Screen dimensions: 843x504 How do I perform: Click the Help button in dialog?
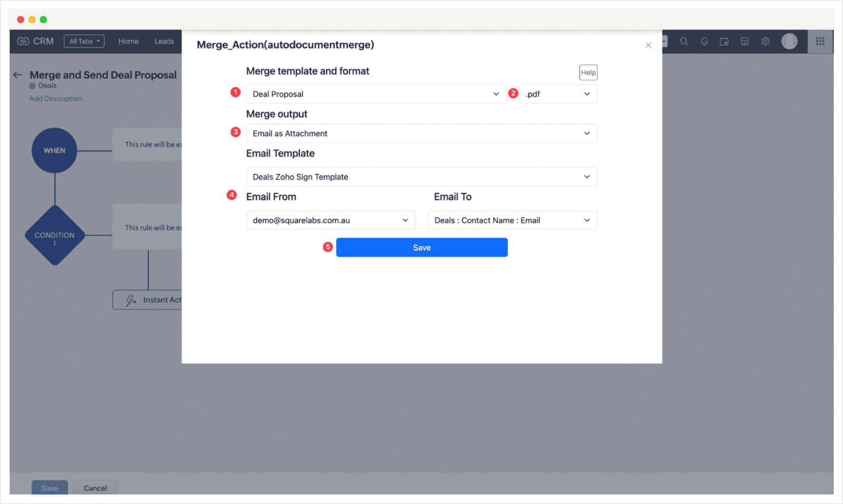[x=589, y=73]
